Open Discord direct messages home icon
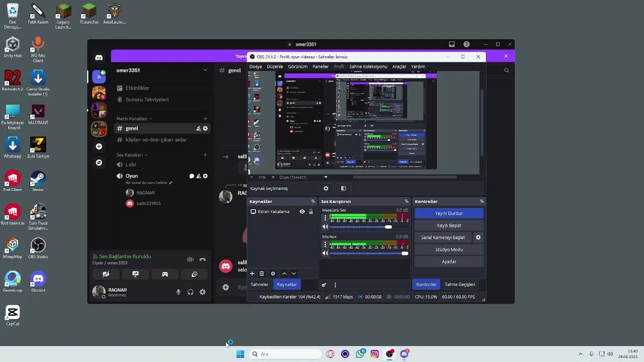 click(99, 57)
